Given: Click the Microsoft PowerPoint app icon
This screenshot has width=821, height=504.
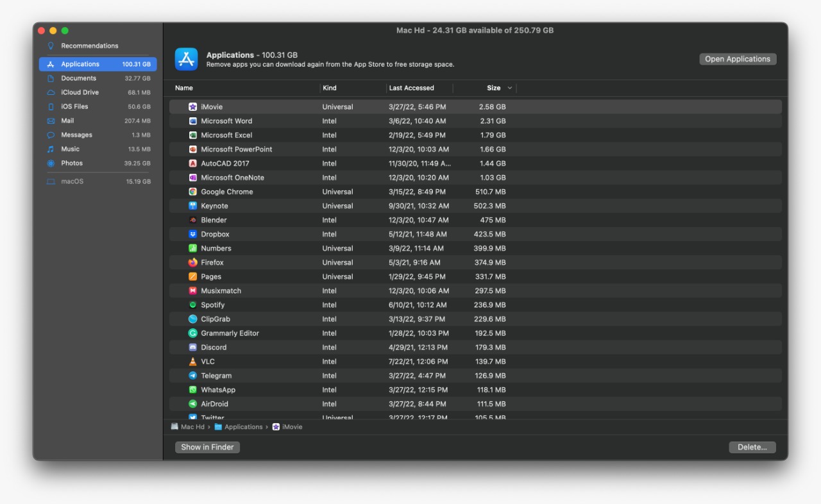Looking at the screenshot, I should tap(192, 149).
